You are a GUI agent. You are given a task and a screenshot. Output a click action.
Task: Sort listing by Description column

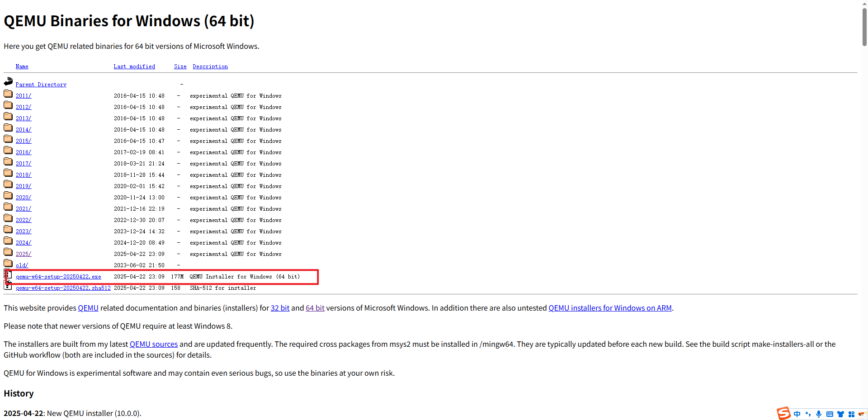point(210,66)
